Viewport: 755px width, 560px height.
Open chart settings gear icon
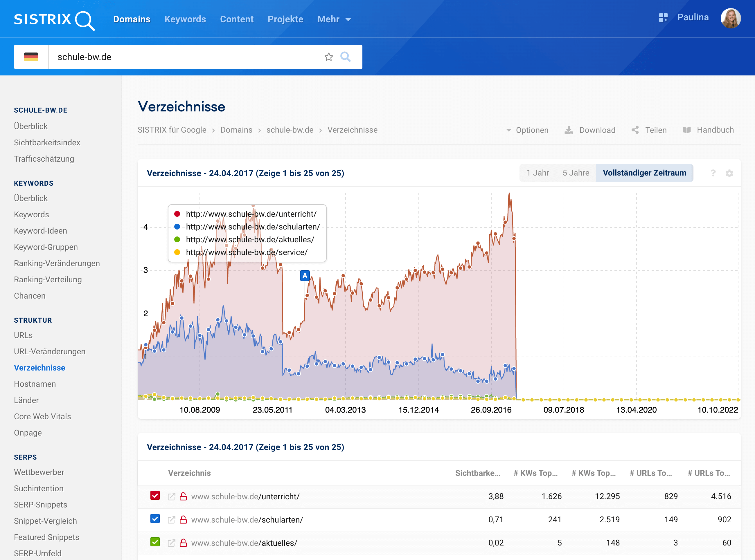[x=729, y=173]
